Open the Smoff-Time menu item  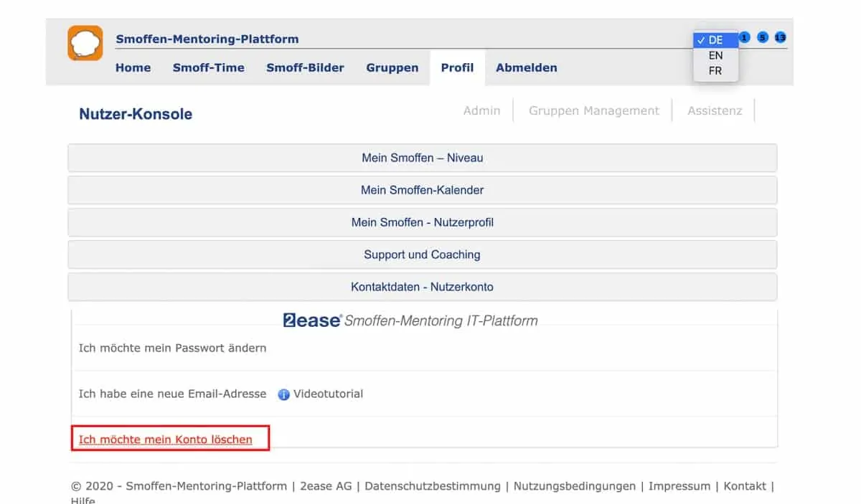point(208,67)
